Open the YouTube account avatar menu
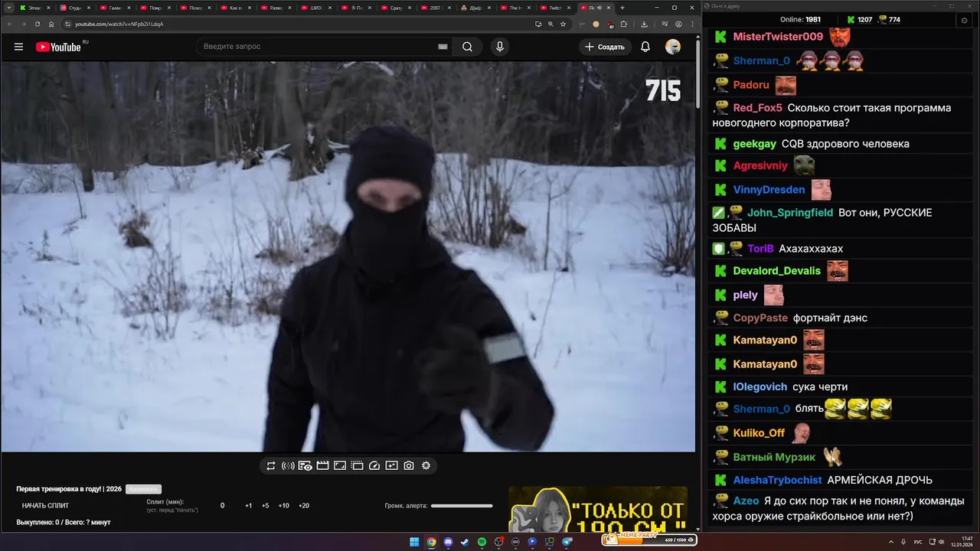 (673, 47)
